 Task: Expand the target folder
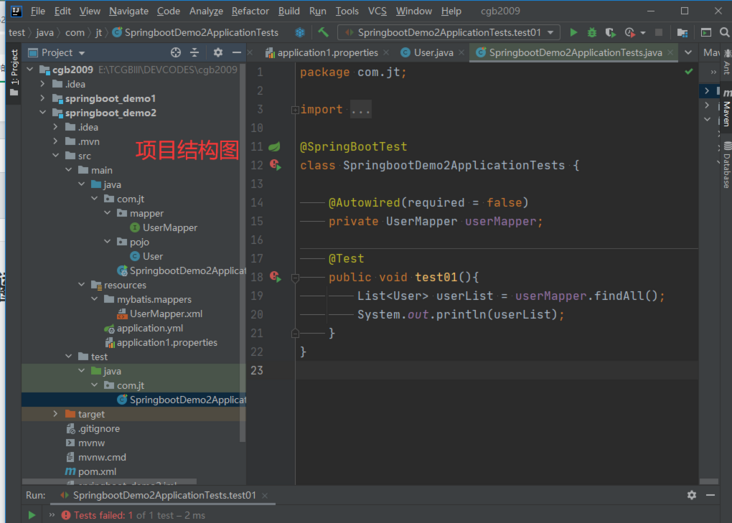point(56,414)
